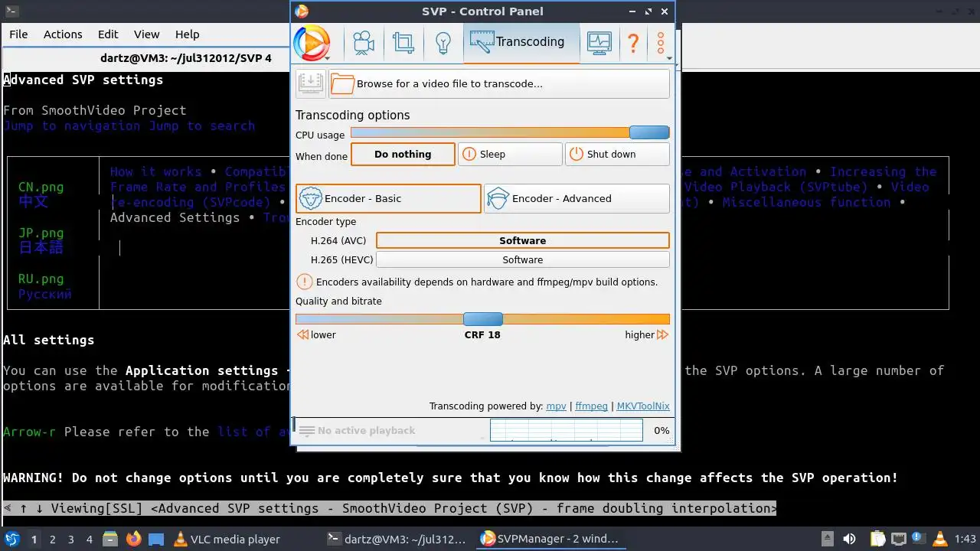Viewport: 980px width, 551px height.
Task: Open the VLC cone tray icon
Action: pos(940,539)
